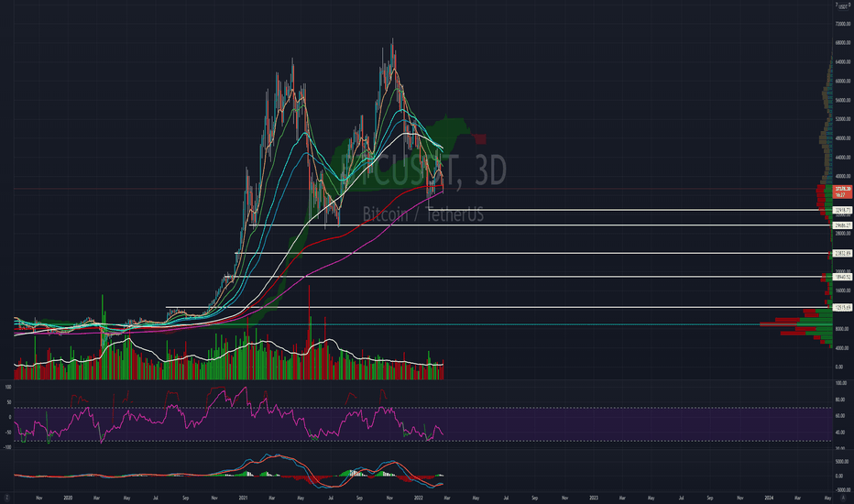Click the 2021 label on time axis

(x=244, y=498)
